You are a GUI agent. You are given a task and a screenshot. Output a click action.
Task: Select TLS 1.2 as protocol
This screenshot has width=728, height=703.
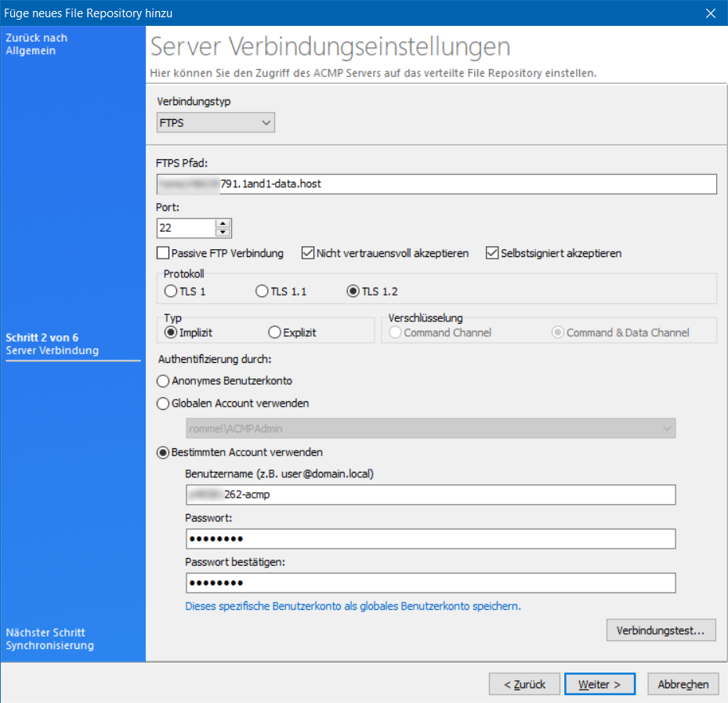click(x=353, y=291)
